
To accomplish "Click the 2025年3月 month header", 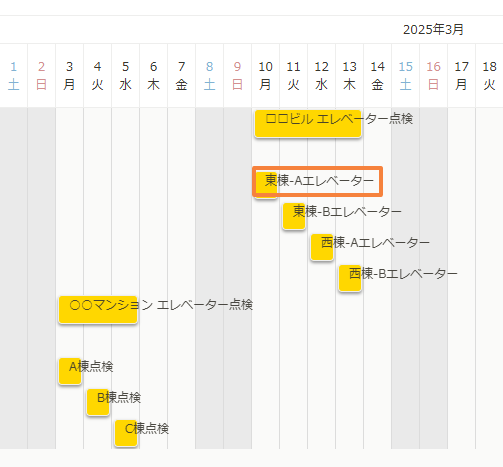I will click(x=433, y=30).
